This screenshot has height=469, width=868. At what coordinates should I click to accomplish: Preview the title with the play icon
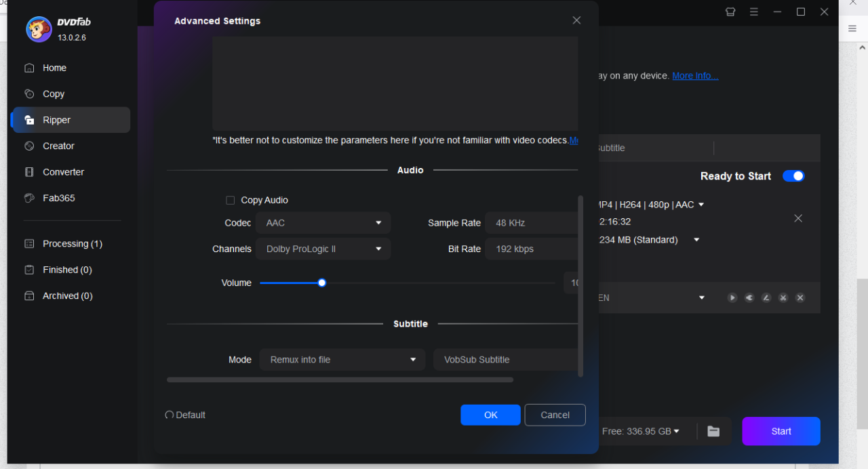point(732,298)
